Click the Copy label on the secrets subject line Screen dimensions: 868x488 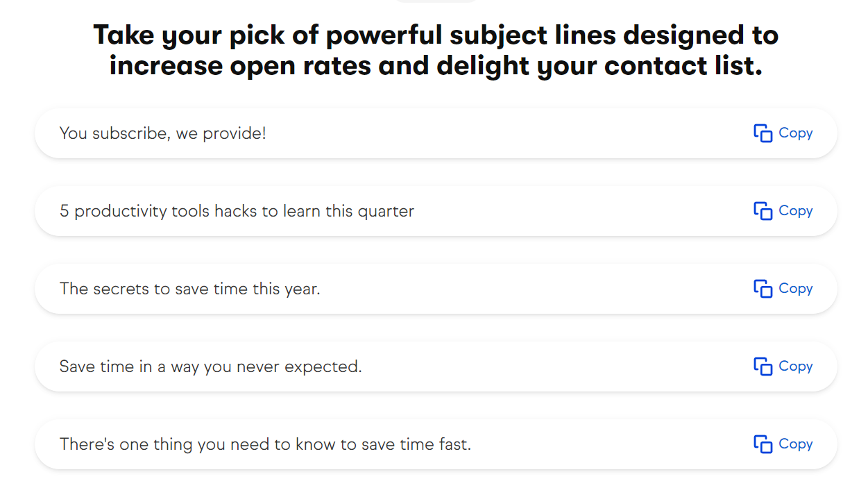[796, 288]
